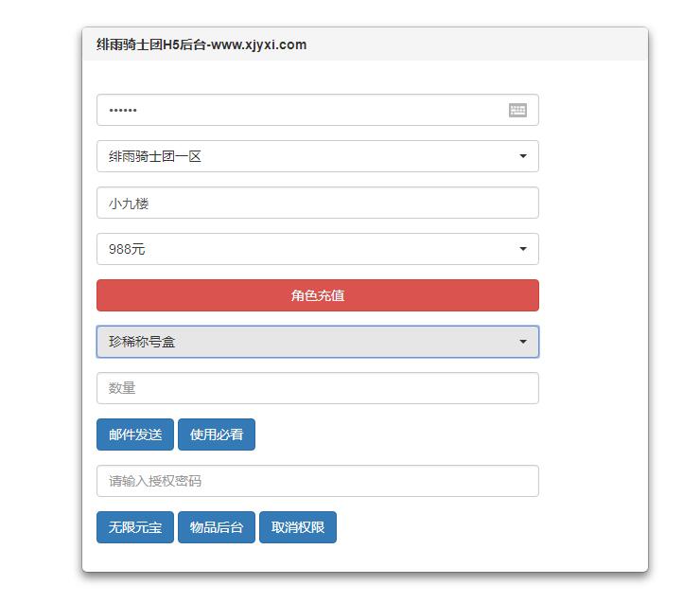
Task: Expand the 珍稀称号盒 item dropdown
Action: tap(303, 342)
